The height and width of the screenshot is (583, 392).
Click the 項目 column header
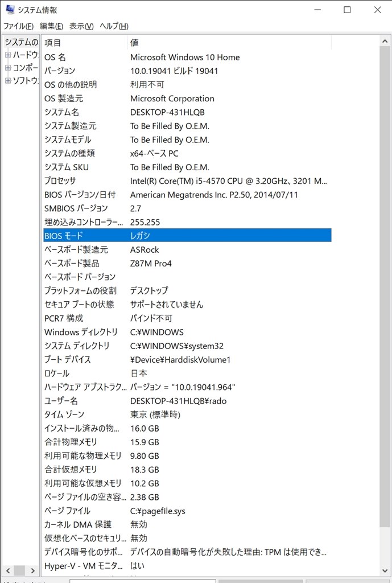pyautogui.click(x=85, y=43)
